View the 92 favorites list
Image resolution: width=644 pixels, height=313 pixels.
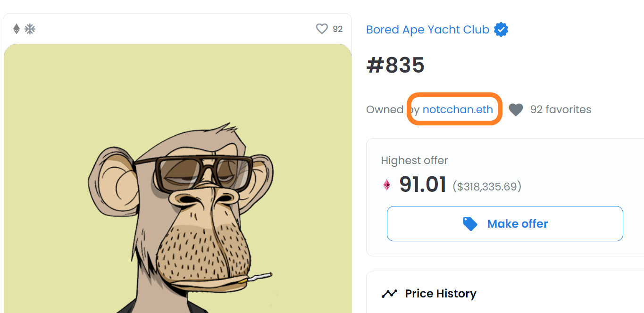pos(560,109)
